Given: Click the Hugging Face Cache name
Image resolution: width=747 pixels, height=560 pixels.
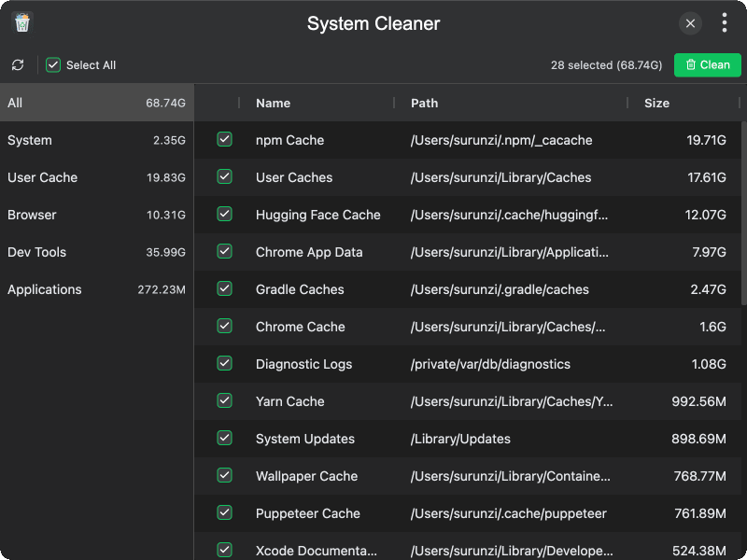Looking at the screenshot, I should (317, 215).
